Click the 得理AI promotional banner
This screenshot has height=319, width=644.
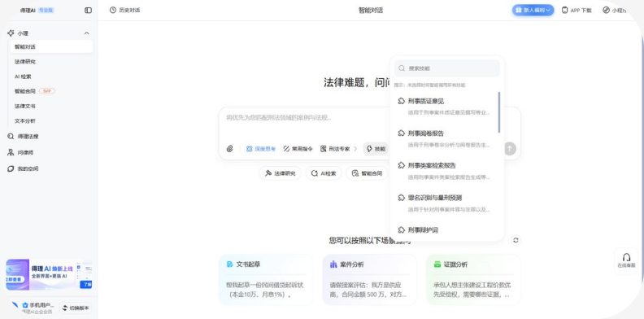pyautogui.click(x=49, y=274)
